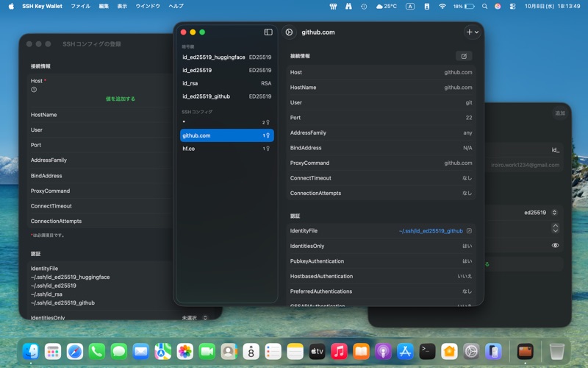Click the weather 25°C menu bar item
The image size is (588, 368).
(x=387, y=6)
